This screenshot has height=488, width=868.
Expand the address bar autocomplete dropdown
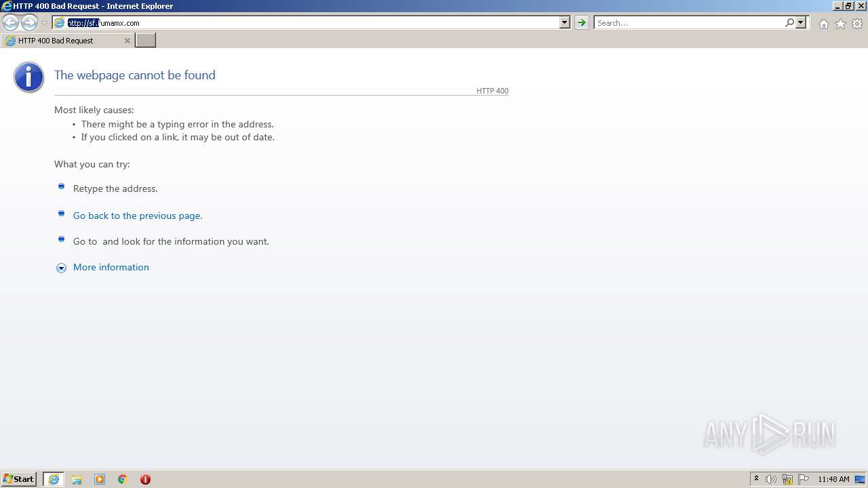click(565, 23)
